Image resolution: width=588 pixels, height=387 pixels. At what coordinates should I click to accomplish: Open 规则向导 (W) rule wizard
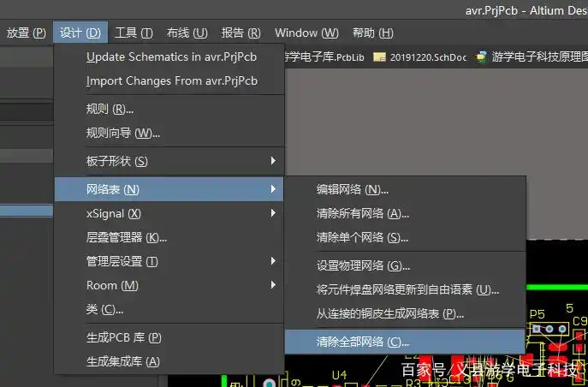point(123,133)
